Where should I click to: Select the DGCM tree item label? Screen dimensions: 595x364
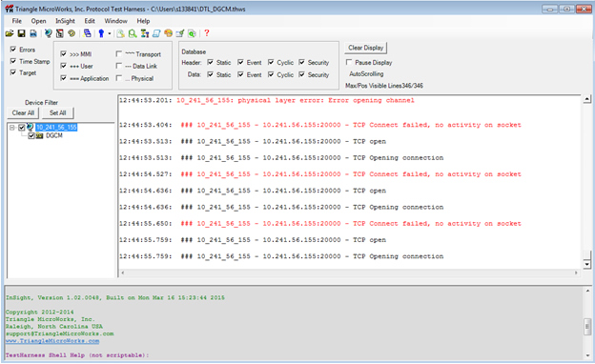pyautogui.click(x=54, y=135)
